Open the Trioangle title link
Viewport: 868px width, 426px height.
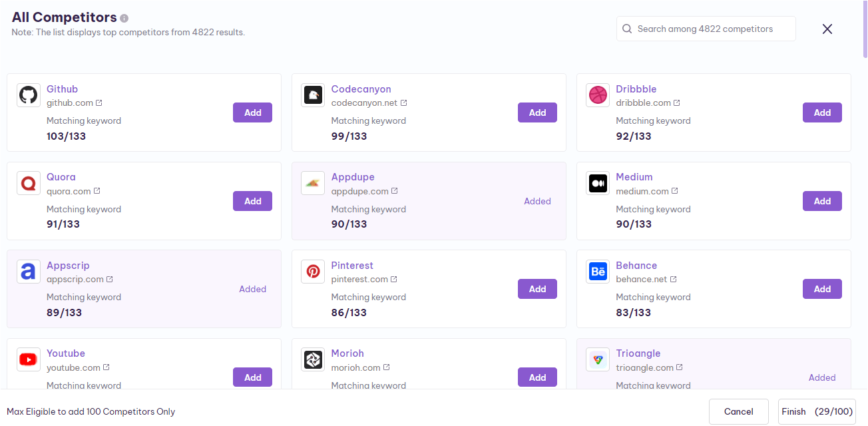click(x=638, y=353)
